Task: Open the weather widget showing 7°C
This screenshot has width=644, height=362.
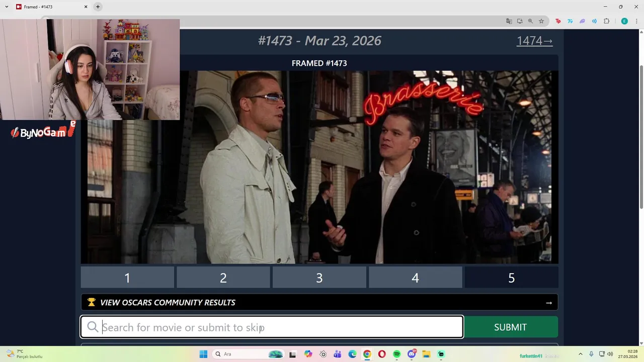Action: coord(24,354)
